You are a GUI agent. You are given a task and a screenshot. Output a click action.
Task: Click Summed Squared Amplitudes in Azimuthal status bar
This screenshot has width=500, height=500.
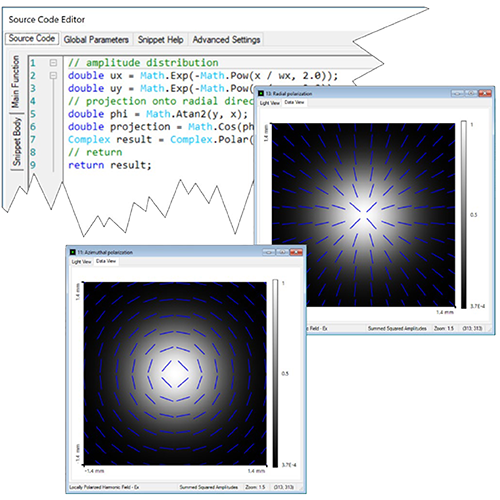tap(209, 487)
